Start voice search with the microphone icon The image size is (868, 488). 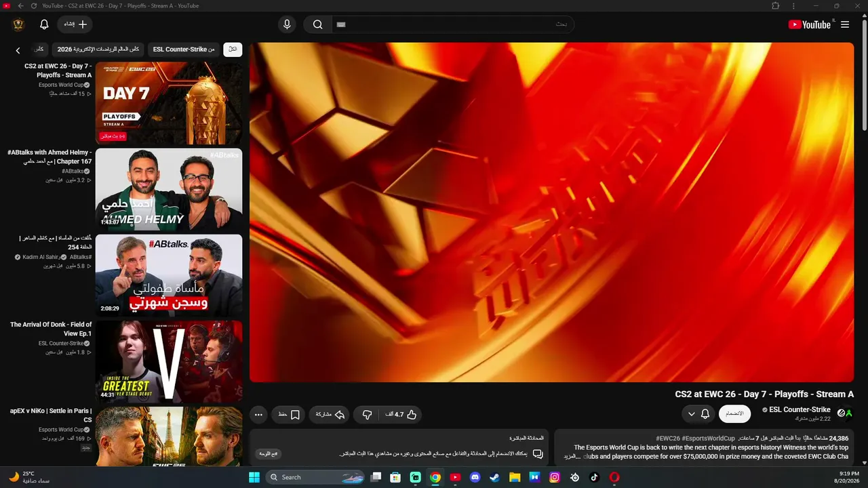(287, 24)
